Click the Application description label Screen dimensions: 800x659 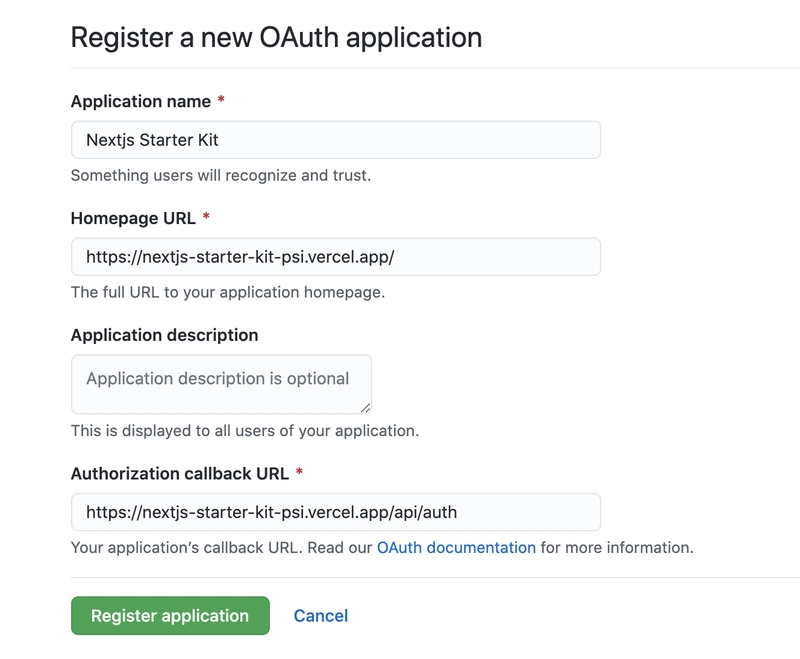164,335
